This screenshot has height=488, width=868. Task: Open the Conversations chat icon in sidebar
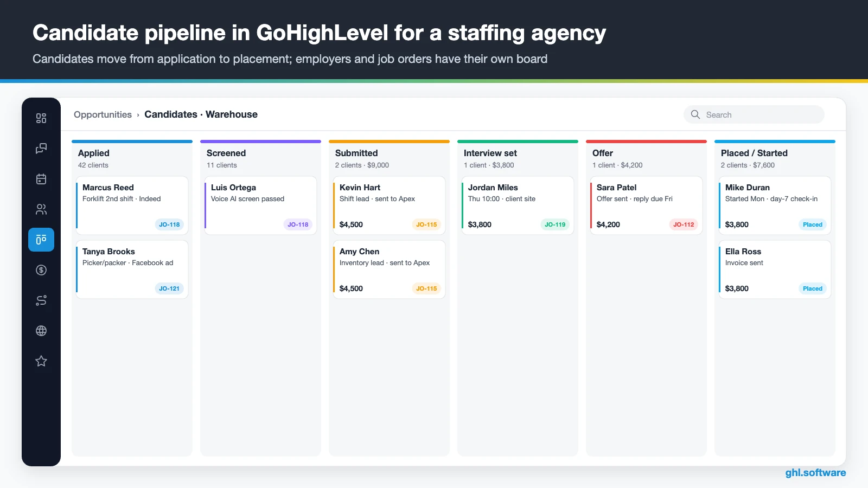(x=41, y=149)
